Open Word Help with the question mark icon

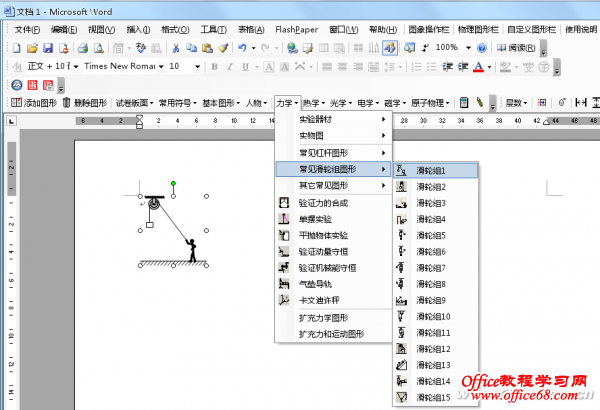482,48
